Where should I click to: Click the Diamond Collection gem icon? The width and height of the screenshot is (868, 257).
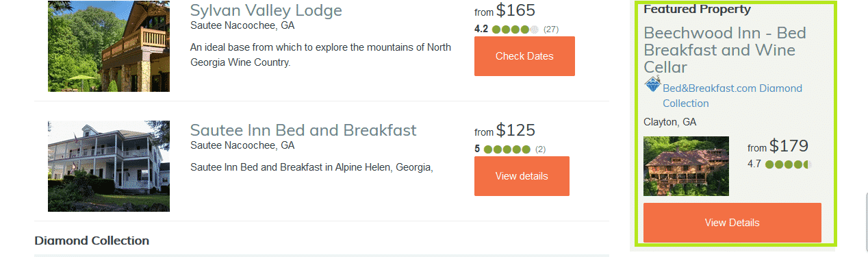pos(652,85)
